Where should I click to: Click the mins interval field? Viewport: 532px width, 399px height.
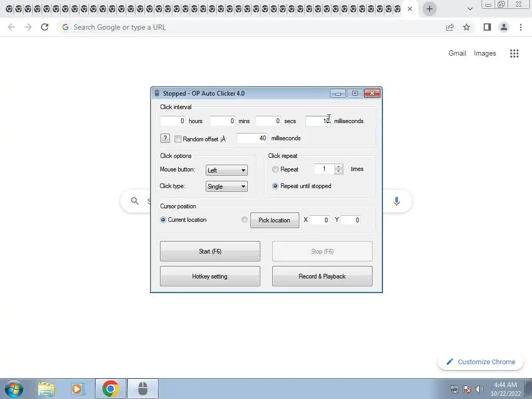point(222,121)
